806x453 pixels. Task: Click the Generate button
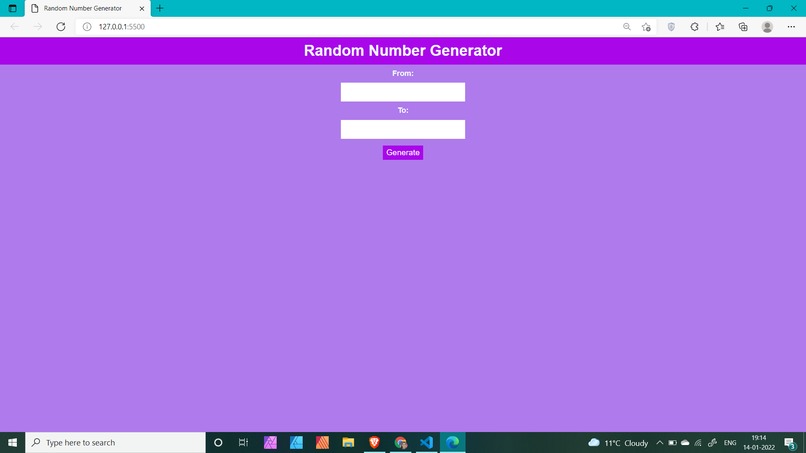pyautogui.click(x=402, y=153)
